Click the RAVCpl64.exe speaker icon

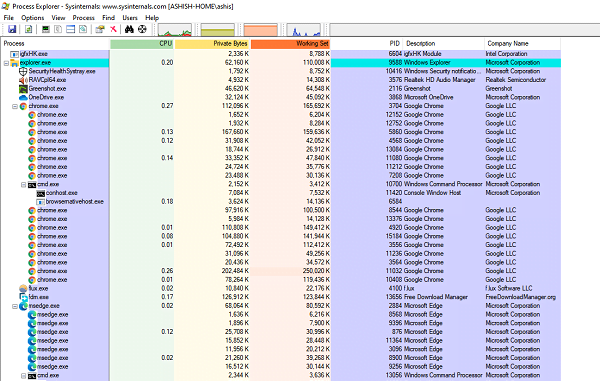23,80
